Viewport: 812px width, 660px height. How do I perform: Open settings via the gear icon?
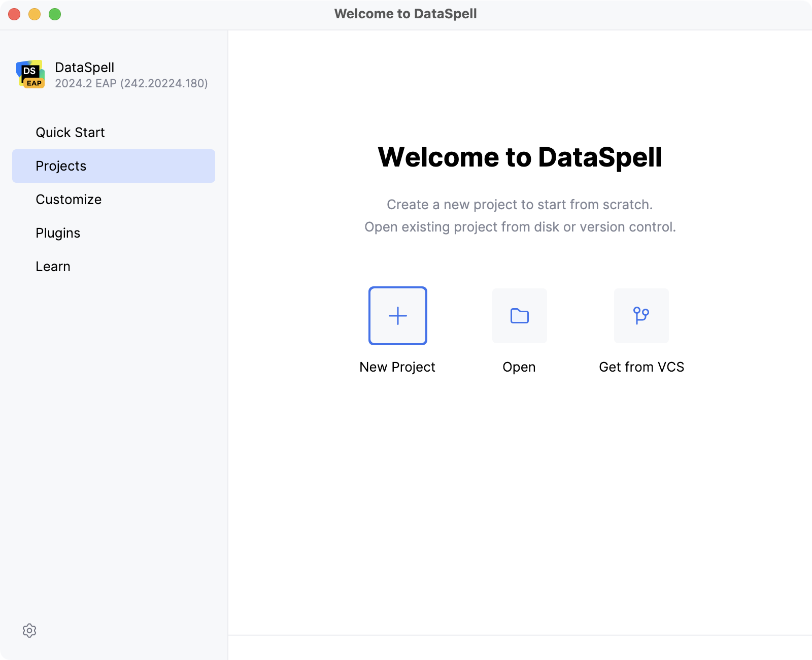tap(30, 631)
